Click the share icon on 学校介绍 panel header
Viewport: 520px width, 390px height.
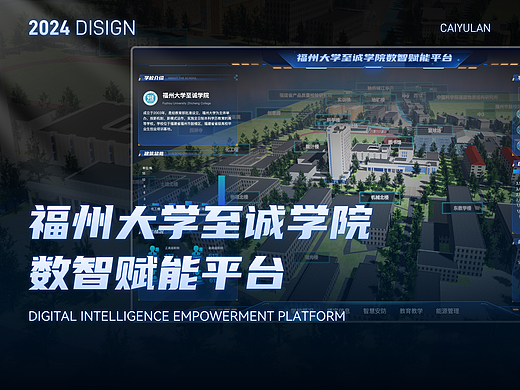[x=236, y=78]
